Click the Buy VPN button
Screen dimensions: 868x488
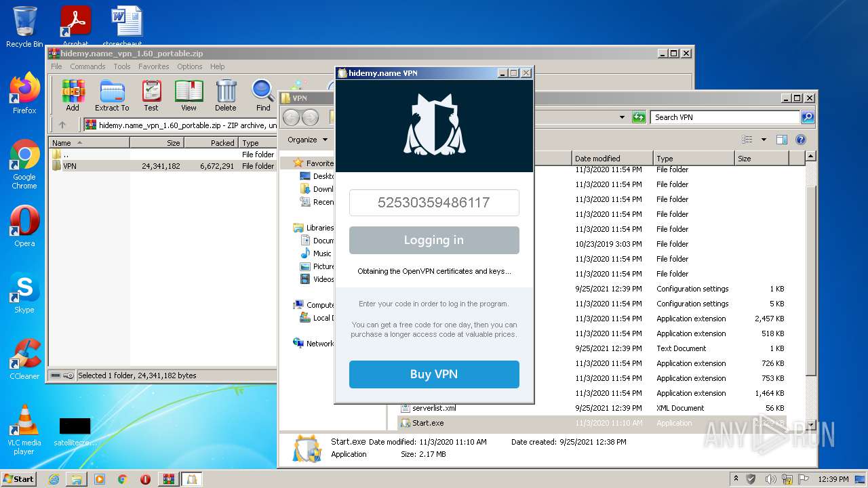click(434, 374)
